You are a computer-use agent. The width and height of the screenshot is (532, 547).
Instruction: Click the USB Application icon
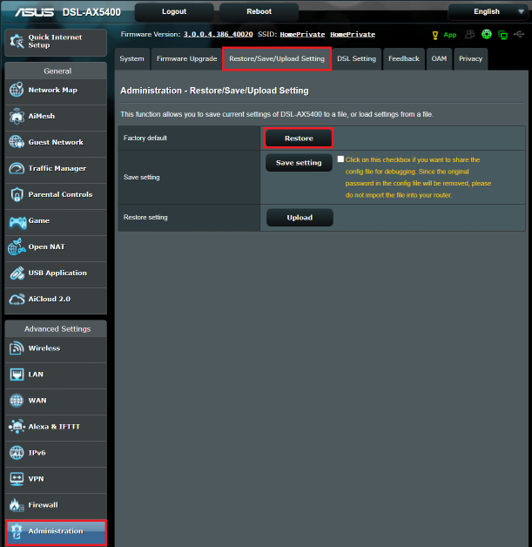[16, 273]
